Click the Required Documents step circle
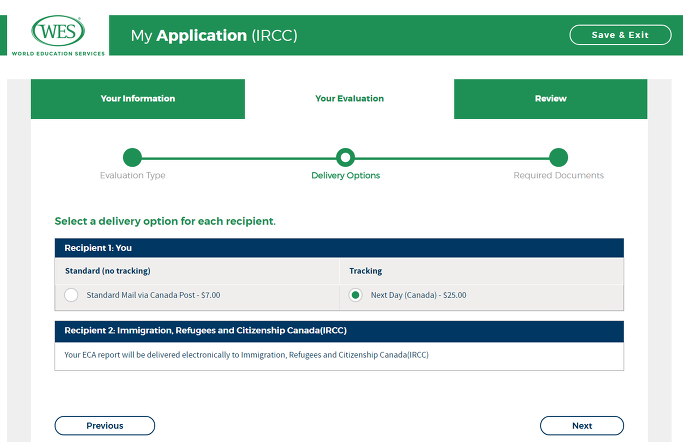683x442 pixels. (x=558, y=158)
